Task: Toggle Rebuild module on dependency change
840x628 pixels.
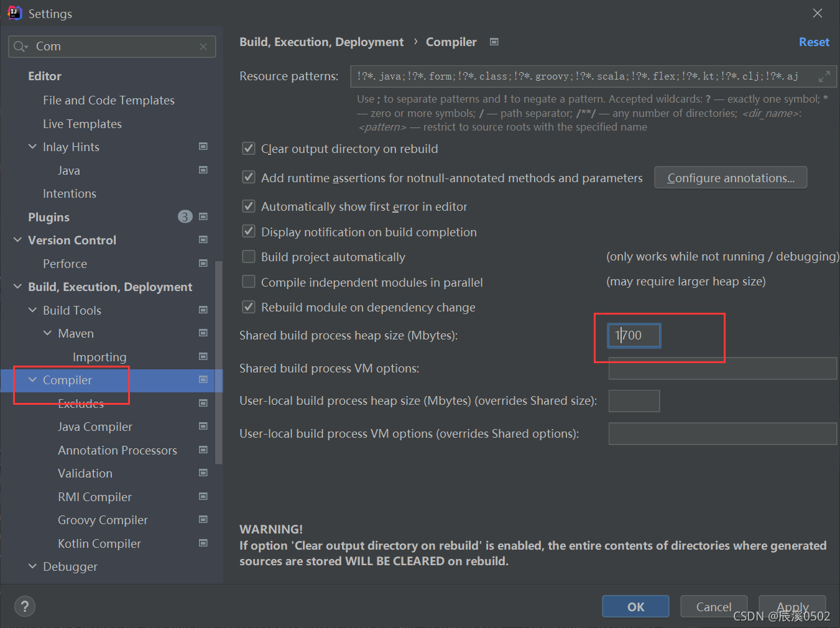Action: 249,307
